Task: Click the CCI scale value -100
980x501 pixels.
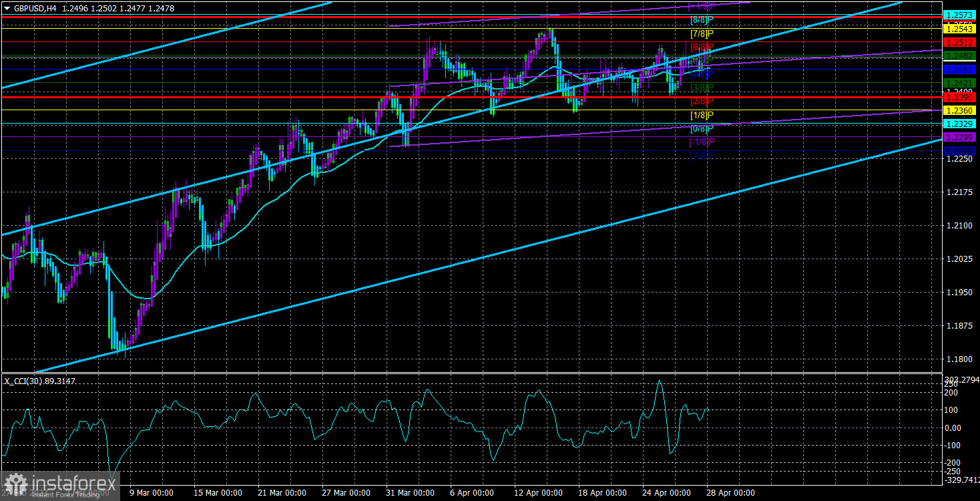Action: tap(953, 446)
